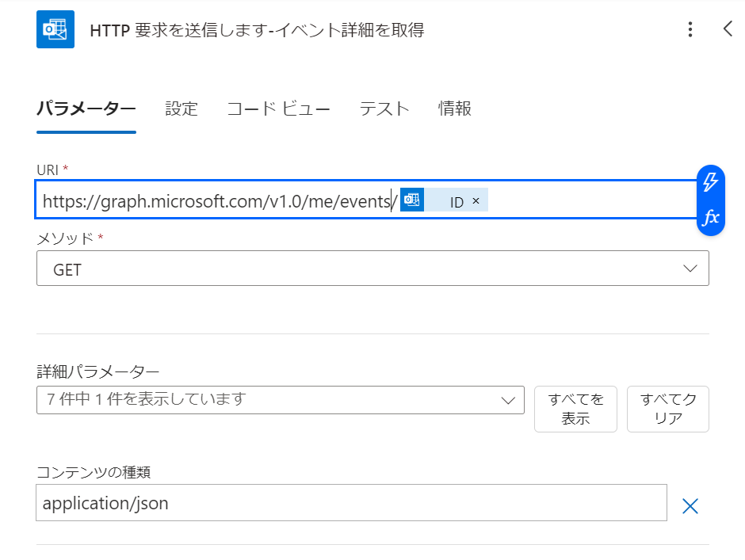Click the action title HTTP 要求を送信します
745x560 pixels.
click(257, 30)
